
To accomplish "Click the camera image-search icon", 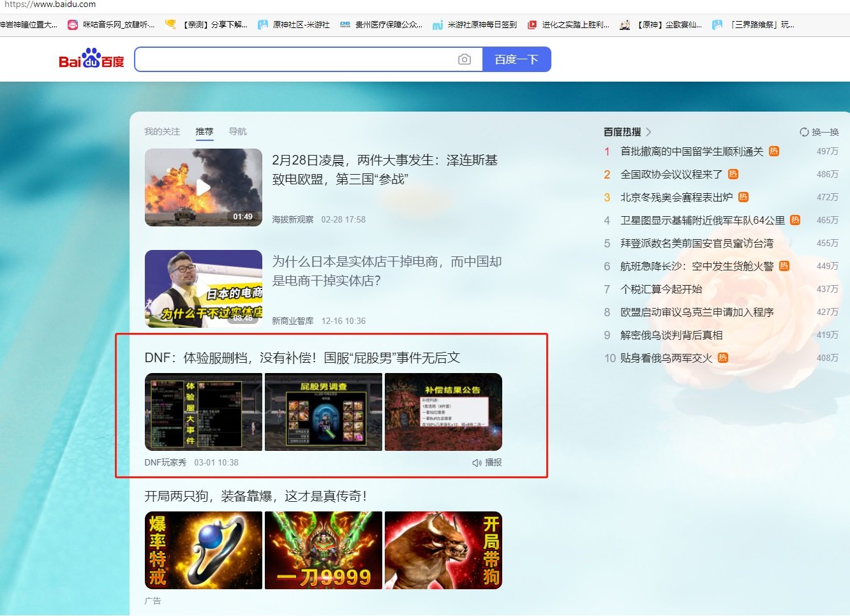I will pyautogui.click(x=465, y=59).
